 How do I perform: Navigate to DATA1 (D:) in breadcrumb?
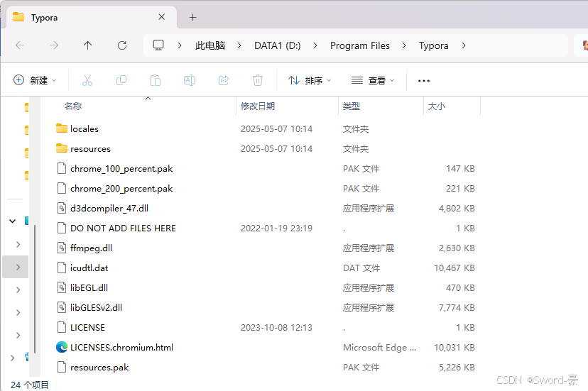(x=278, y=45)
